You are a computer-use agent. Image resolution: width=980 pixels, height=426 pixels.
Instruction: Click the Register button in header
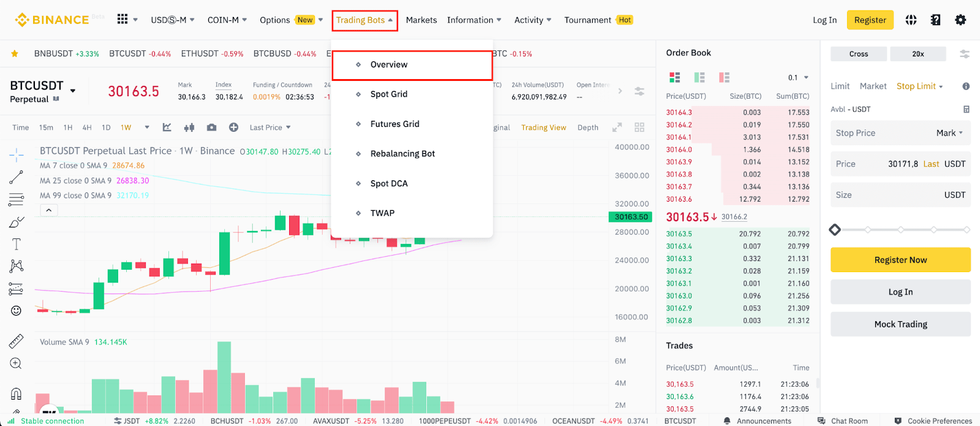pos(870,20)
